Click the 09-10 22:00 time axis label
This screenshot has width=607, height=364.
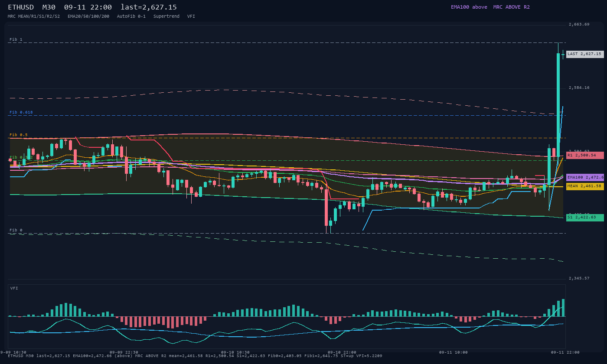point(342,352)
